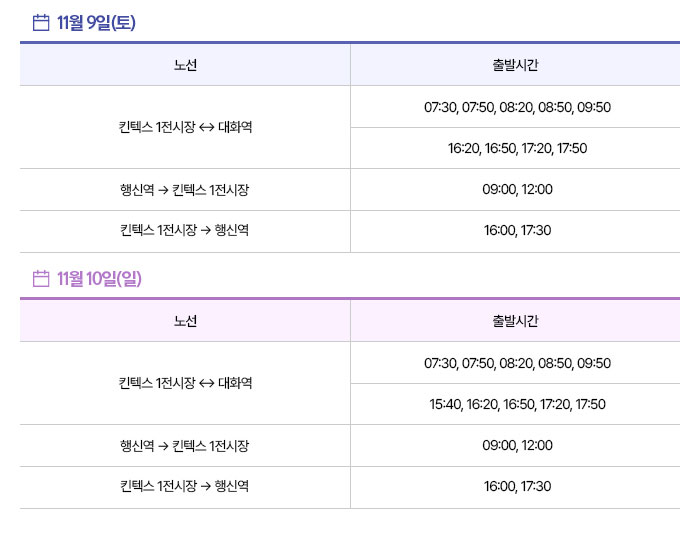Viewport: 700px width, 546px height.
Task: Select Saturday morning times starting 07:30
Action: [517, 107]
